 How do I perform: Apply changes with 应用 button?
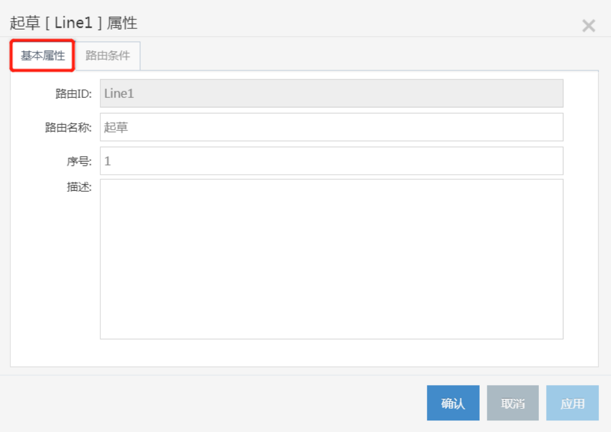572,403
